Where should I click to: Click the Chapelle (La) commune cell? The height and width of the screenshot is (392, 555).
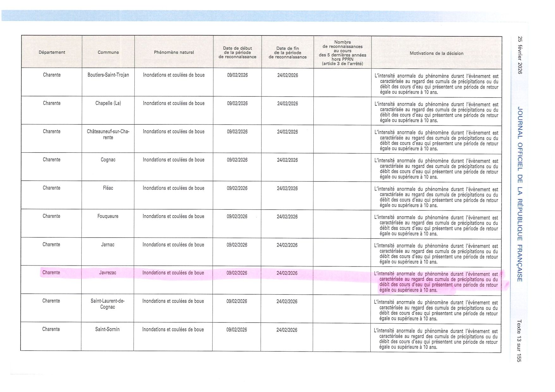(108, 103)
